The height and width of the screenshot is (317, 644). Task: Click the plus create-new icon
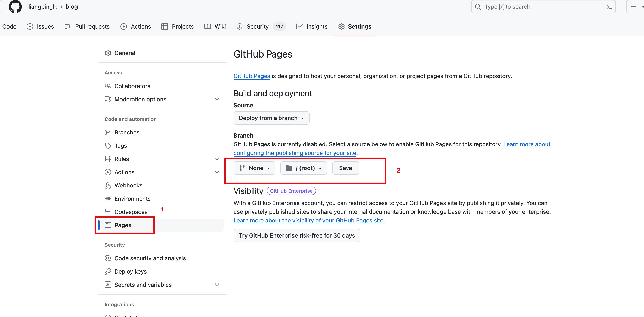[633, 7]
